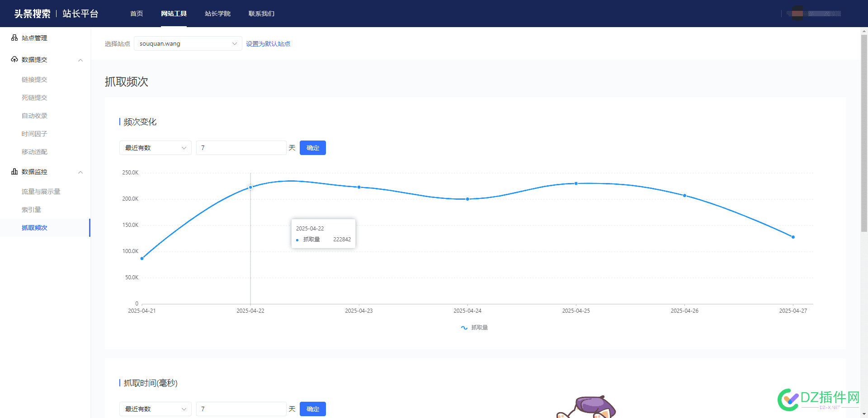Open the 最近有数 dropdown under 抓取时间

[156, 409]
